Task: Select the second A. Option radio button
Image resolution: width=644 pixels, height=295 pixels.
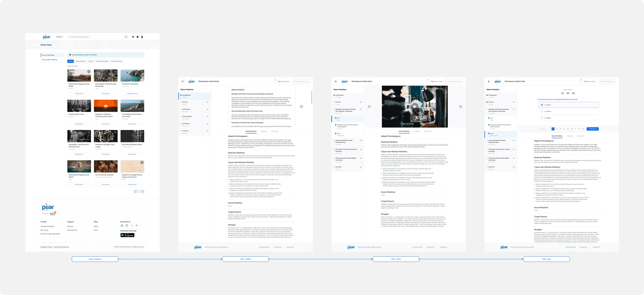Action: (542, 111)
